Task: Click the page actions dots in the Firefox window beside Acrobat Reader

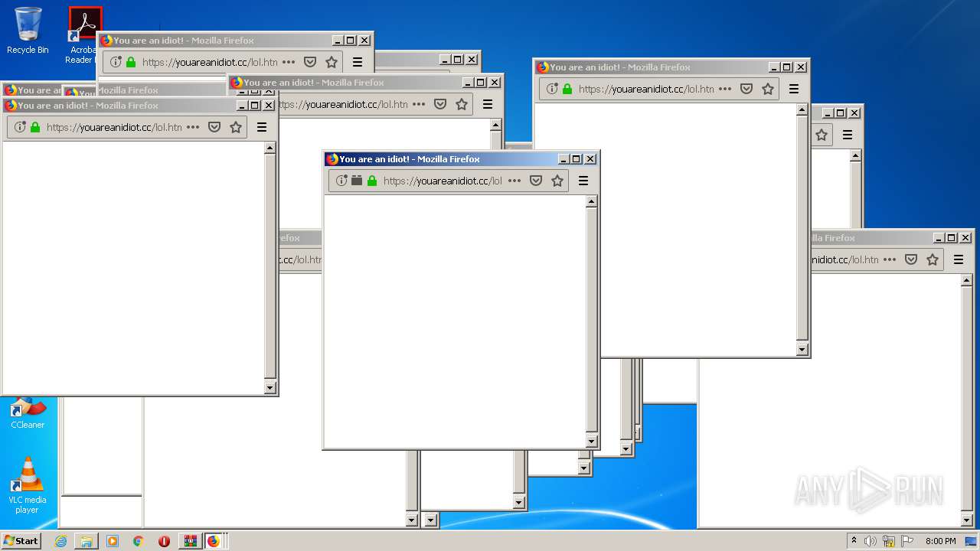Action: (289, 62)
